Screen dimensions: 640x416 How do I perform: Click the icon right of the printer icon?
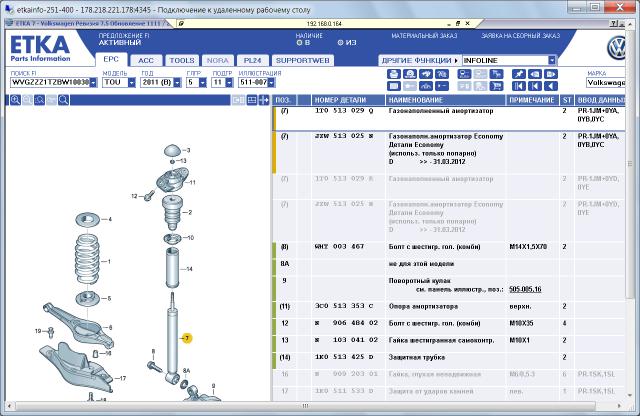point(410,74)
